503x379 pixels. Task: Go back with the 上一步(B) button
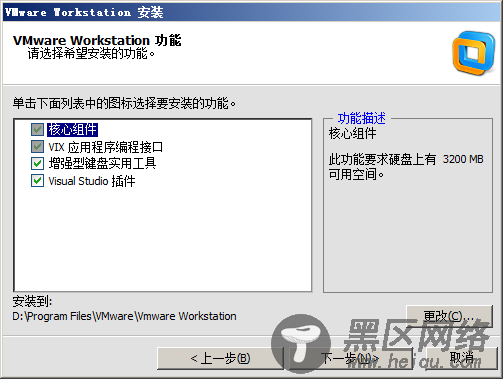(220, 358)
